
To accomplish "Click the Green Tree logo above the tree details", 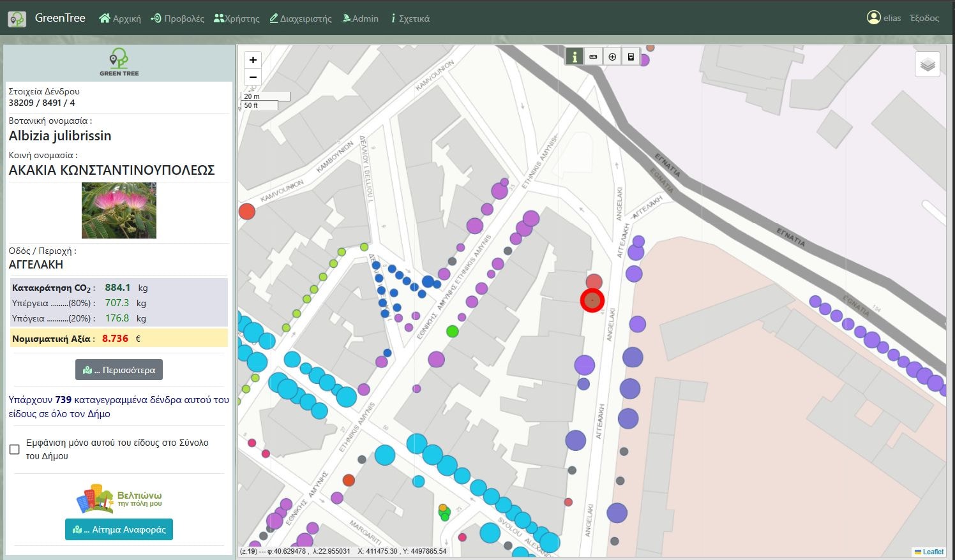I will [x=119, y=61].
